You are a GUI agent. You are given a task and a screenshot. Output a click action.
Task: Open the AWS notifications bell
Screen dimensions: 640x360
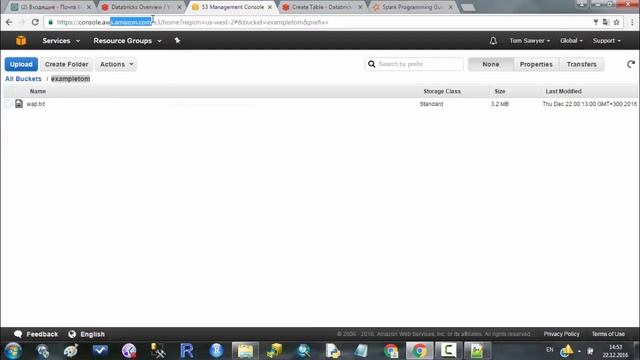coord(493,41)
